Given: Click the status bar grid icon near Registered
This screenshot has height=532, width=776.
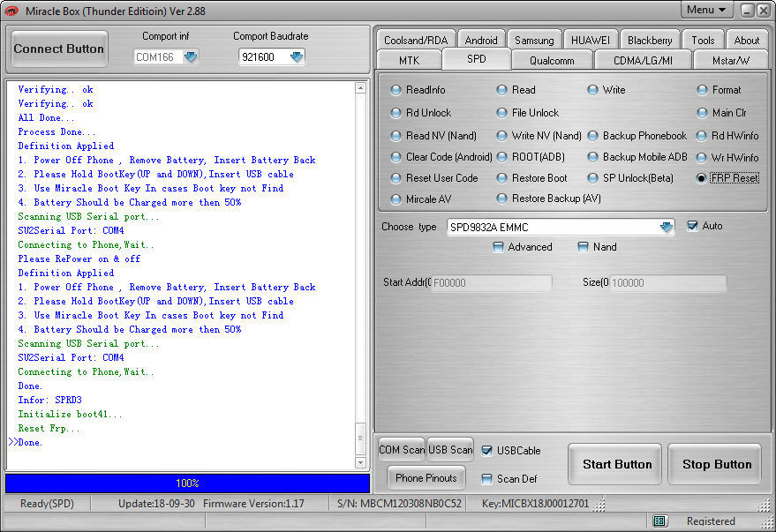Looking at the screenshot, I should click(659, 521).
